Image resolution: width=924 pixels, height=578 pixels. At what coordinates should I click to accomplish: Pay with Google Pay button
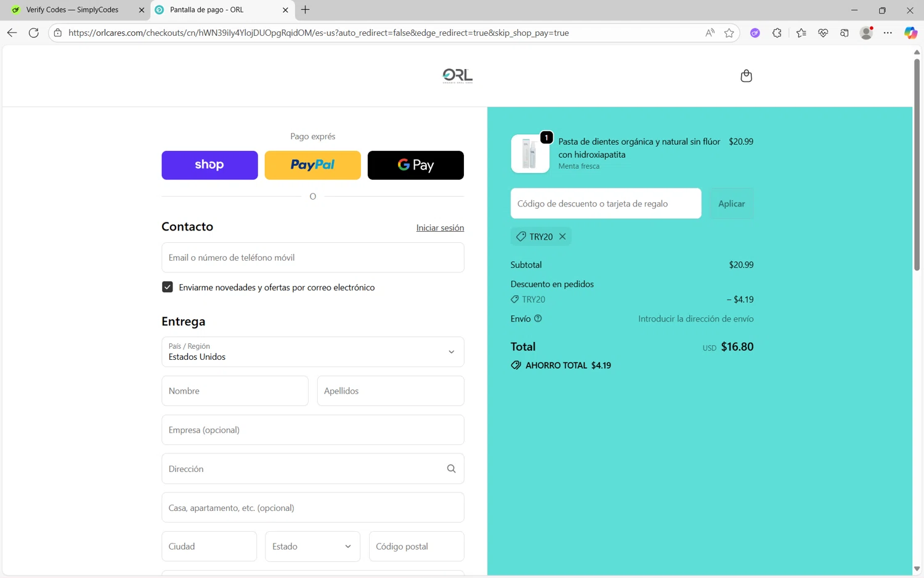click(x=415, y=165)
